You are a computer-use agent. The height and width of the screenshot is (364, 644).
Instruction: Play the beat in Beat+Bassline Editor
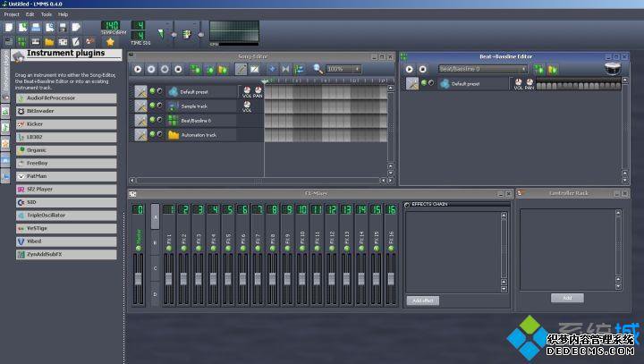409,69
